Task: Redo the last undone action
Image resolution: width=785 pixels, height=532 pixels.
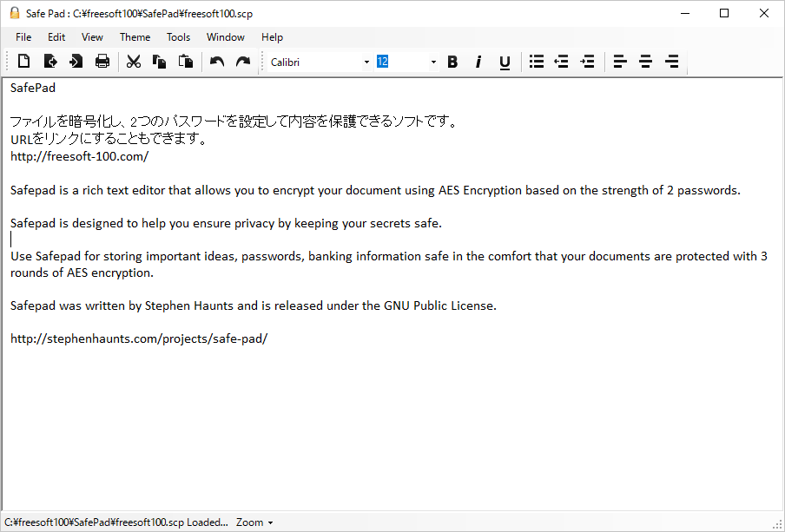Action: [243, 62]
